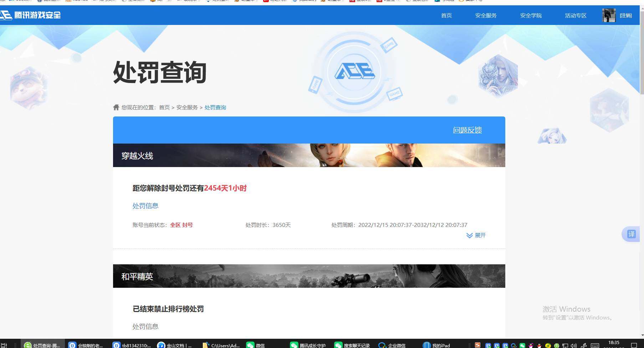Open 处罚信息 under 穿越火线 penalty
Viewport: 644px width, 348px height.
(x=145, y=206)
